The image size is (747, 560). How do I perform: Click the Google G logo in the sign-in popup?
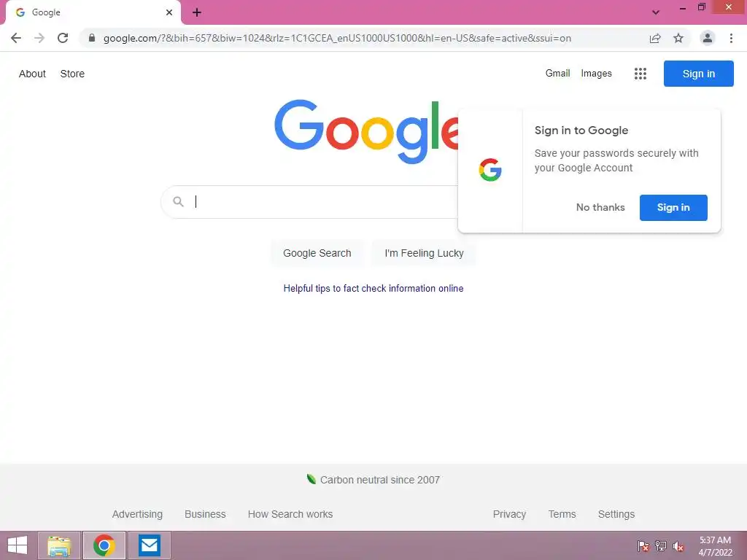(490, 170)
